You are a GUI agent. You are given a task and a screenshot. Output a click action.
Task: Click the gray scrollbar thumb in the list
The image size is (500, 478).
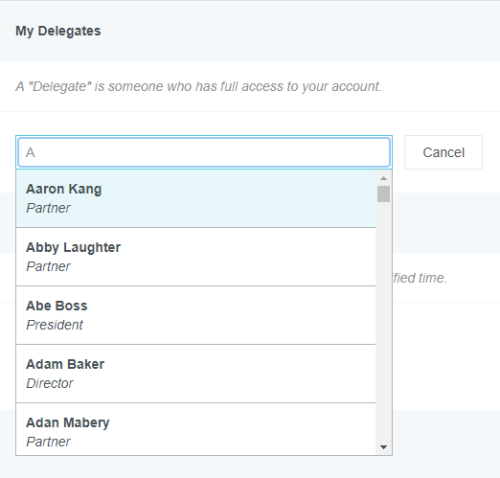click(x=383, y=194)
